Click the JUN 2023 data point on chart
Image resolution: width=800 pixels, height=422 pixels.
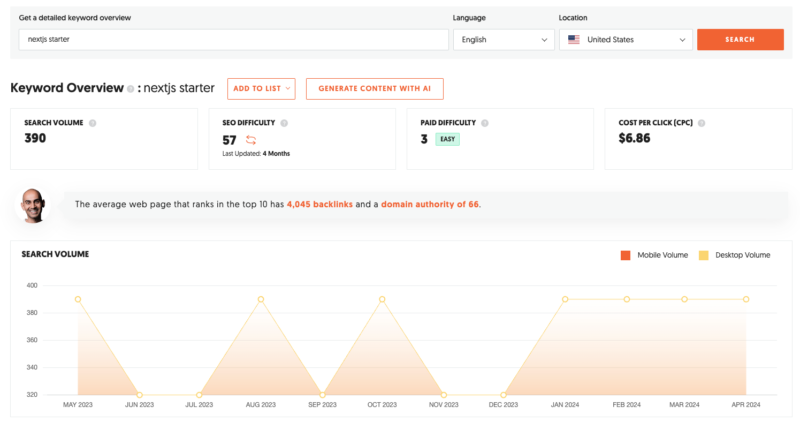(139, 395)
